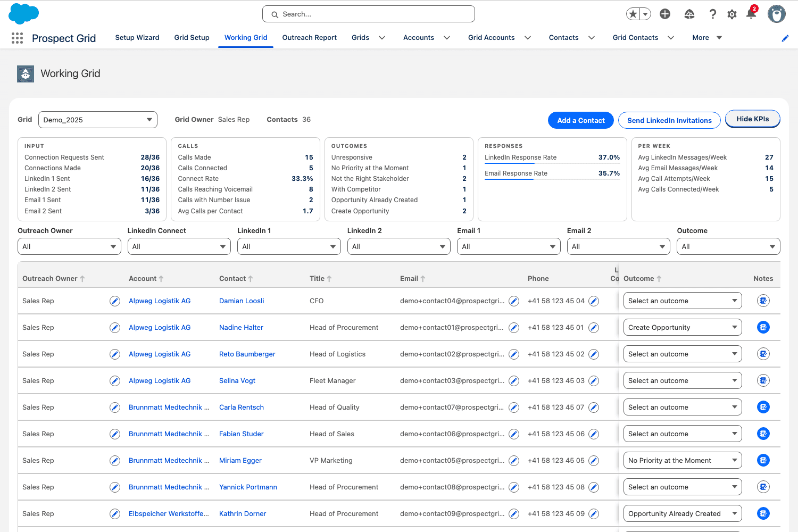Open the LinkedIn Connect filter dropdown

tap(179, 246)
